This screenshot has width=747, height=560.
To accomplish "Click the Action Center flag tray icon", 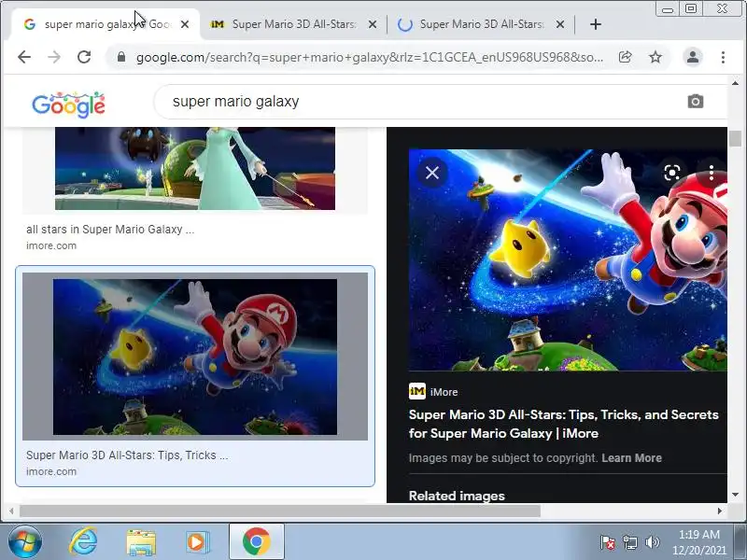I will tap(608, 542).
